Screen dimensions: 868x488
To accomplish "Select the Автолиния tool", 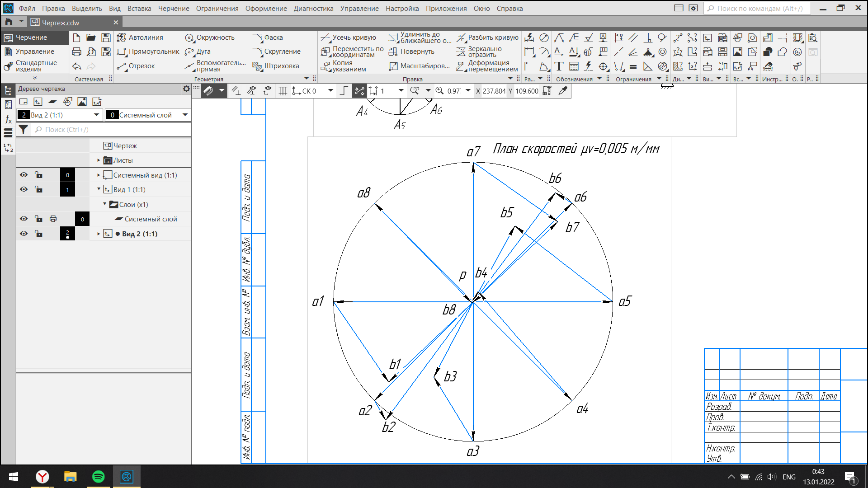I will pos(140,38).
